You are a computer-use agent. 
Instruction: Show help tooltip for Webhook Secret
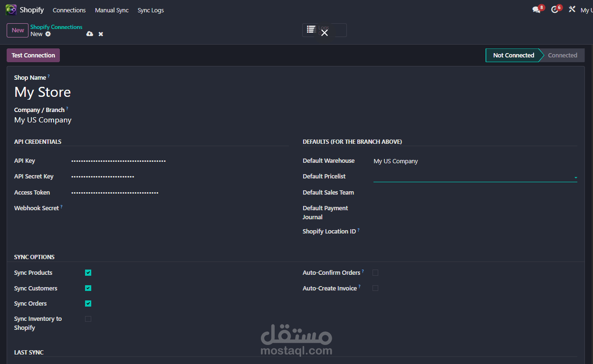point(61,206)
